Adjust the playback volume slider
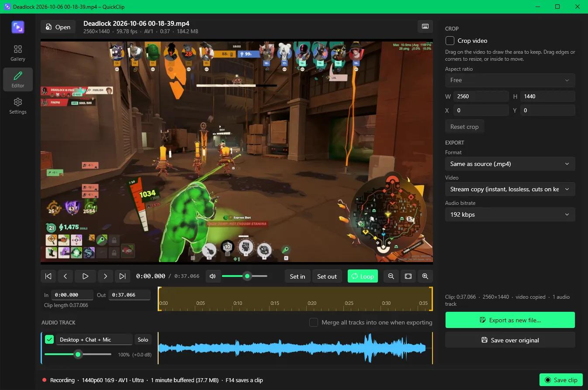 click(x=245, y=276)
